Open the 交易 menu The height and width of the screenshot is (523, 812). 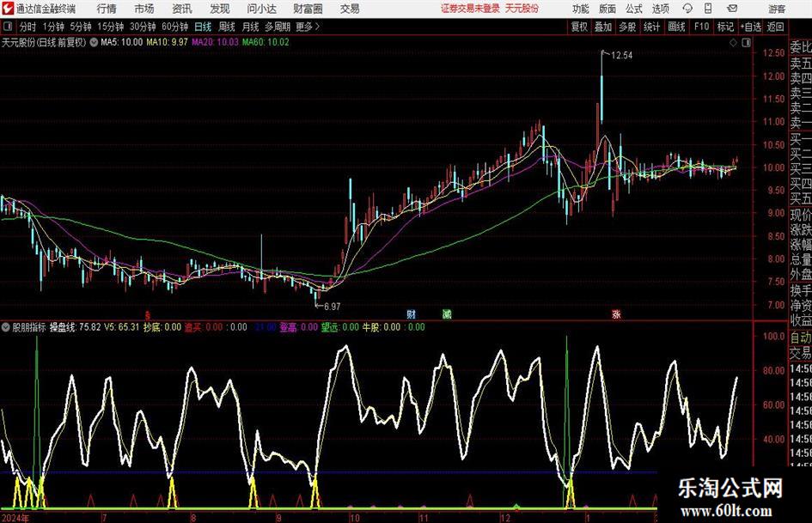point(350,9)
